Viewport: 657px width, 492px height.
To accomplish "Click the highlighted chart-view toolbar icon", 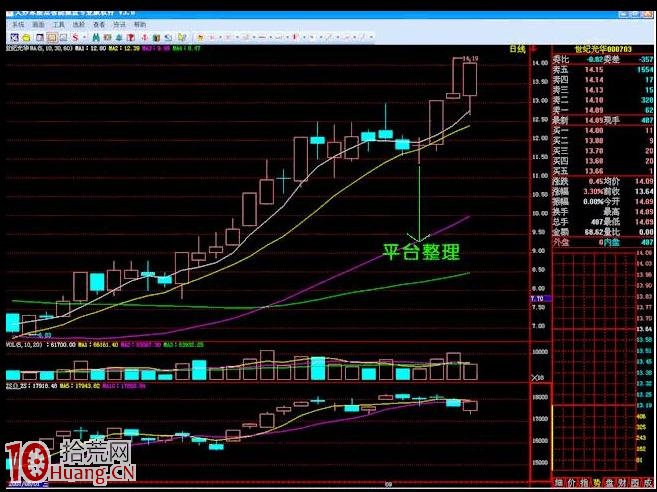I will [x=52, y=38].
